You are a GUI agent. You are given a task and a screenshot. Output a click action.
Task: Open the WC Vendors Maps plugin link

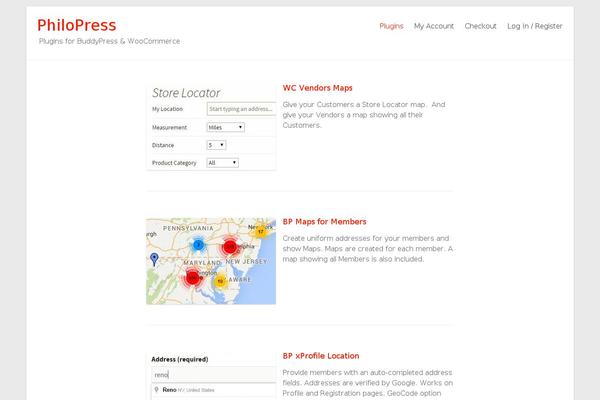(317, 88)
